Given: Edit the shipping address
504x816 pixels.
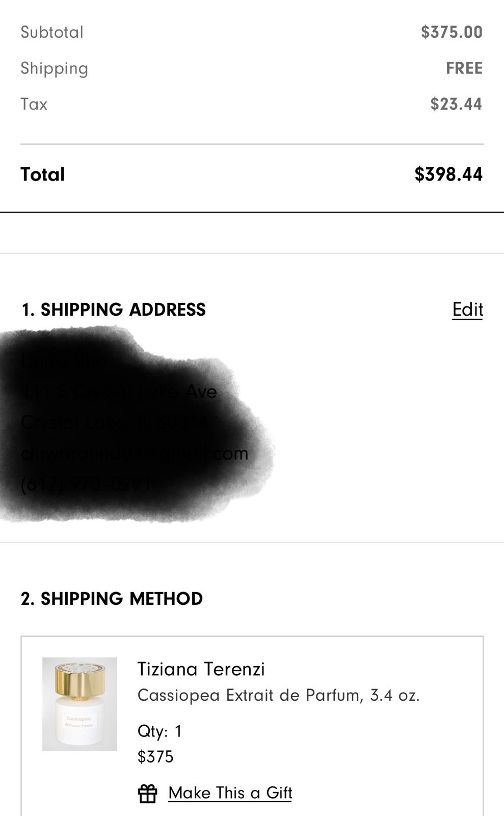Looking at the screenshot, I should coord(467,310).
